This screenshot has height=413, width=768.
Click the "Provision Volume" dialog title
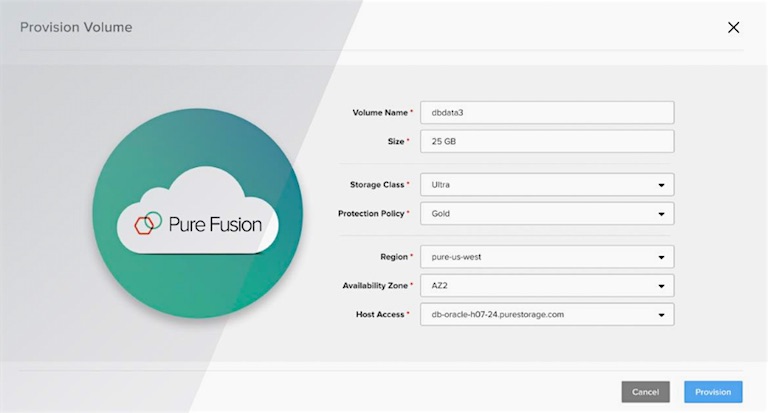point(76,27)
